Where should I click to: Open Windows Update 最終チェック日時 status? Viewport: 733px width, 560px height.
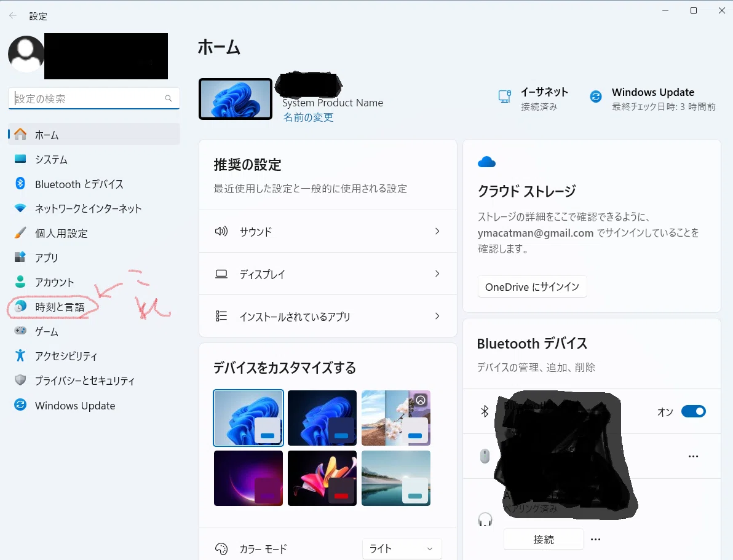point(652,98)
